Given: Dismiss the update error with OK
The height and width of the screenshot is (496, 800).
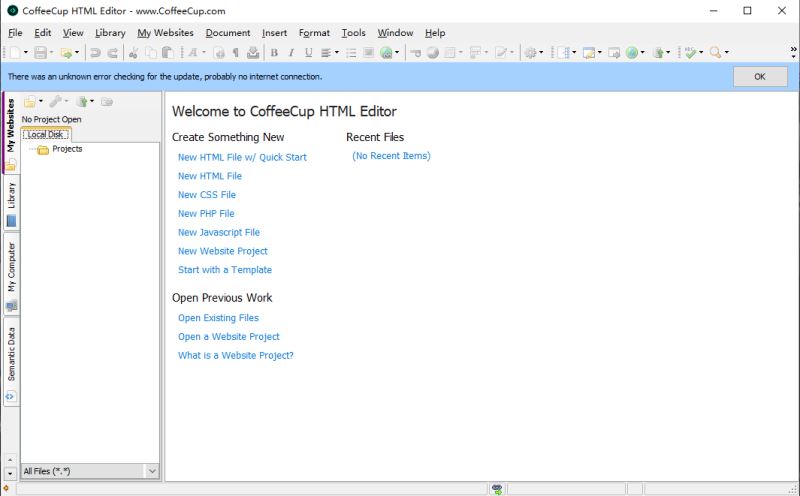Looking at the screenshot, I should coord(759,76).
